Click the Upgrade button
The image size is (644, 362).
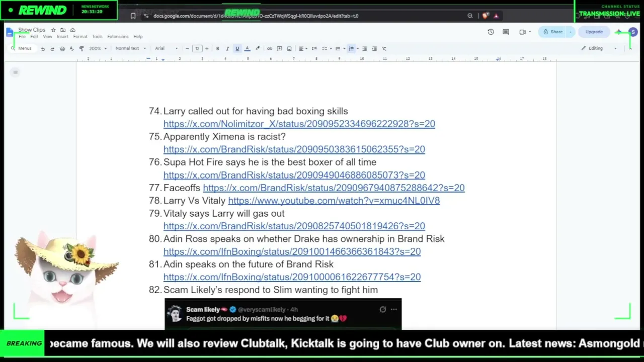tap(594, 32)
